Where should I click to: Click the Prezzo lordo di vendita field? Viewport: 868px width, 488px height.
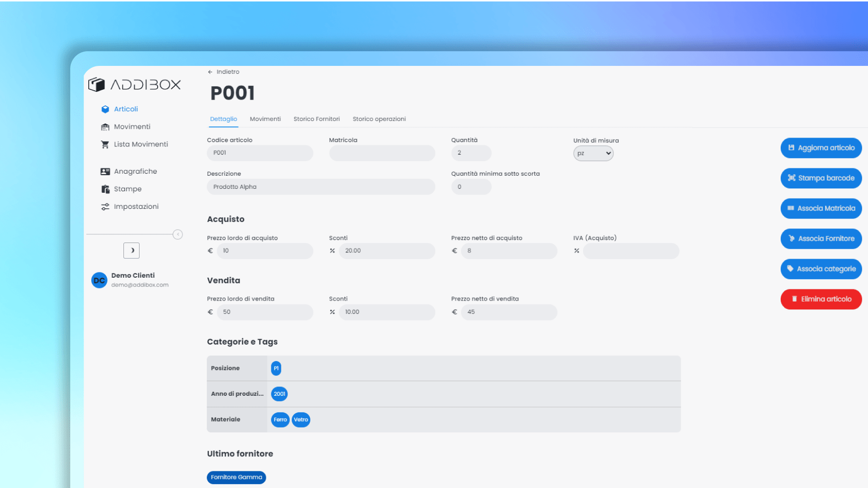point(265,312)
